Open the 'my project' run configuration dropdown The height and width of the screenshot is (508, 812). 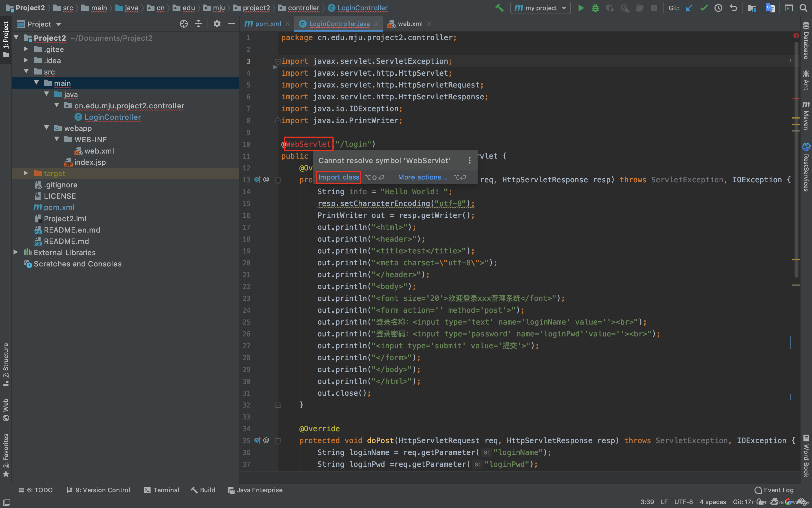click(x=540, y=8)
